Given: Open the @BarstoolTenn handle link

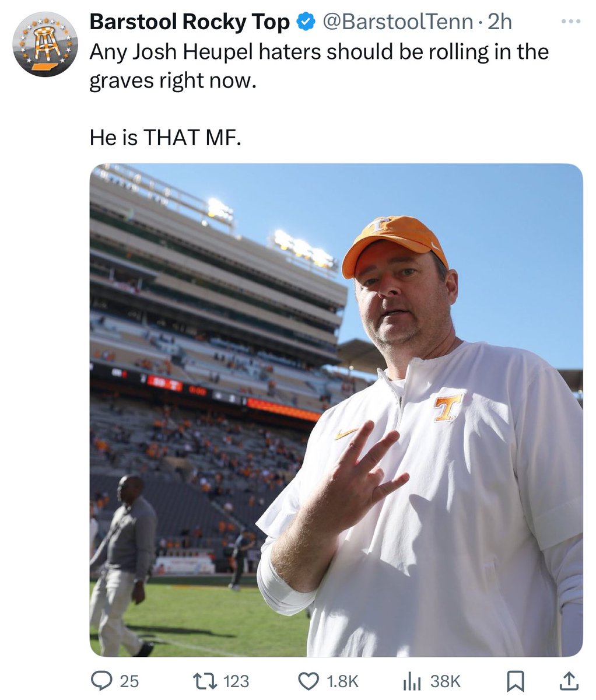Looking at the screenshot, I should coord(398,22).
